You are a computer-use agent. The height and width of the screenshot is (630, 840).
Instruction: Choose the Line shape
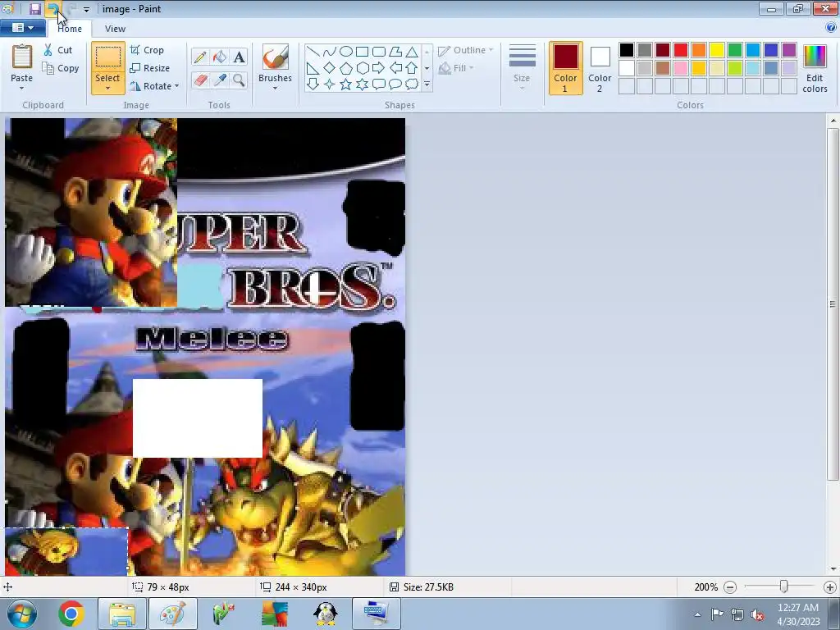[313, 52]
